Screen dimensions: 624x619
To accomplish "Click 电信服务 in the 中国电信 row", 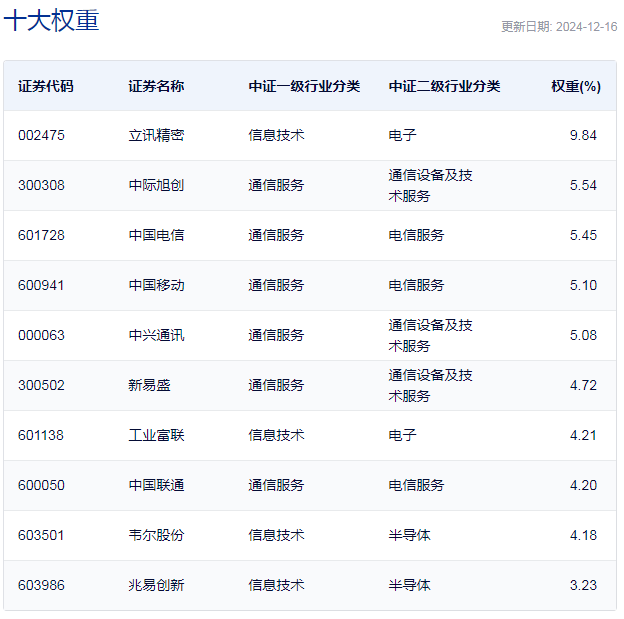I will click(x=416, y=235).
